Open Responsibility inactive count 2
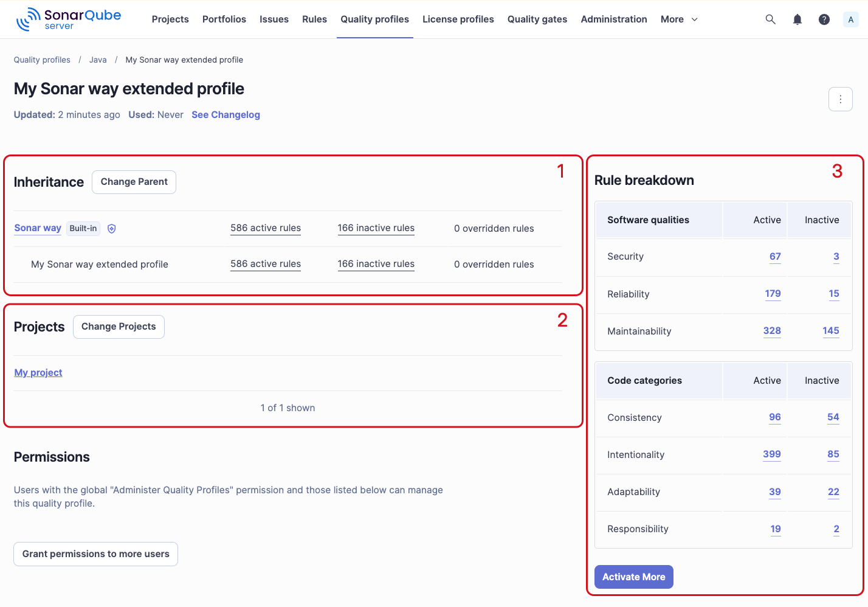Screen dimensions: 868x607 coord(836,529)
